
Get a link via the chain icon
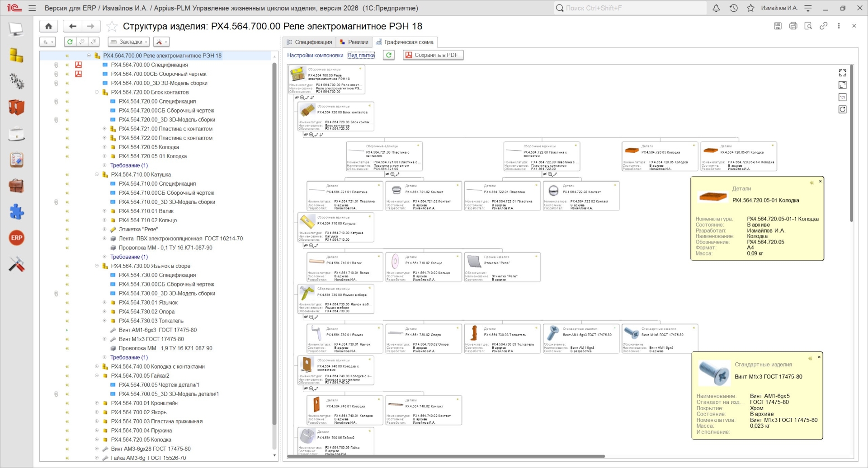click(x=823, y=26)
